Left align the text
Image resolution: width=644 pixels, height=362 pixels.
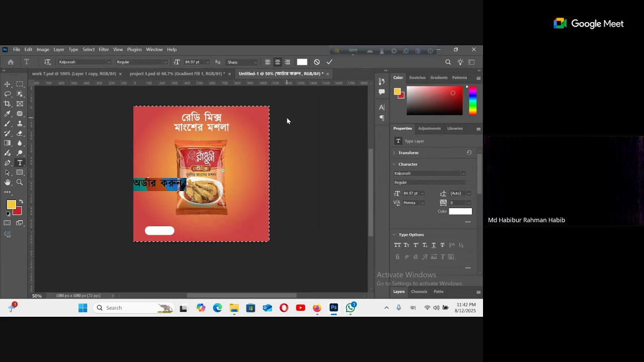point(268,62)
